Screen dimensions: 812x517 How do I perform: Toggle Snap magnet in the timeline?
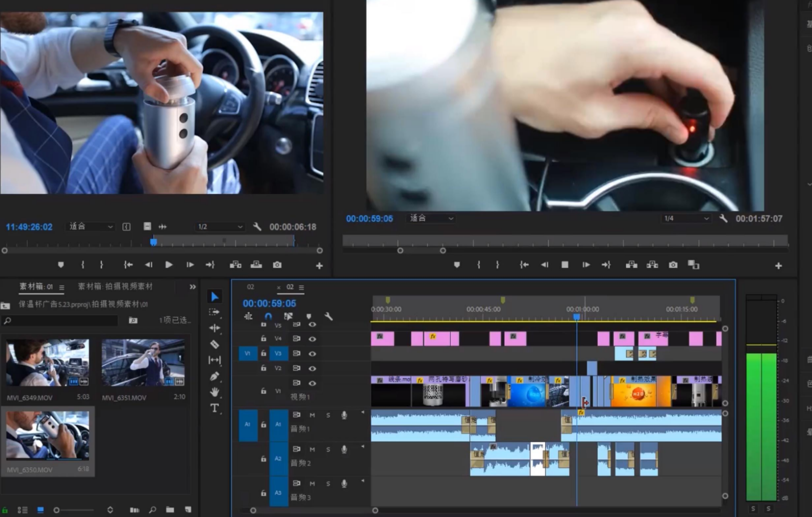(x=268, y=316)
